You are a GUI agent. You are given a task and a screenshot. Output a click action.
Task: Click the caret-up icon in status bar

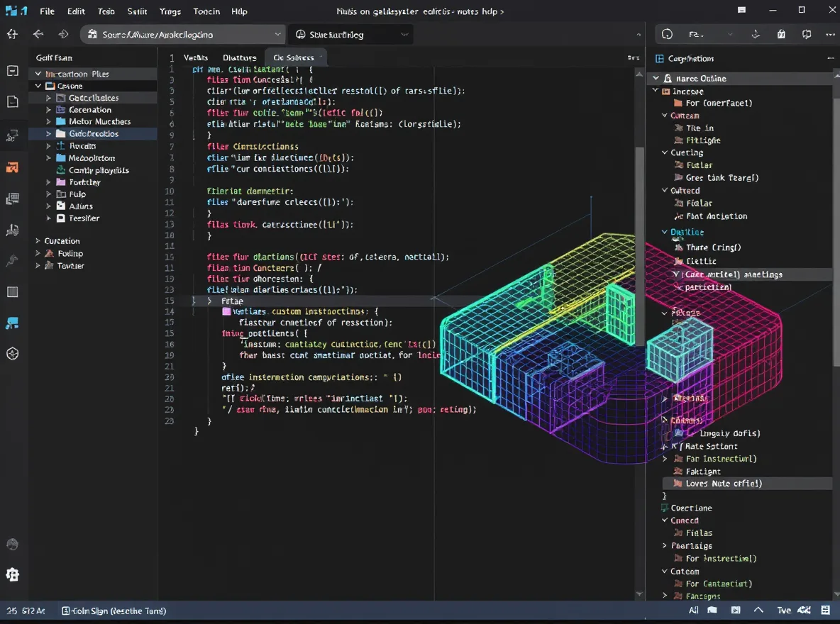click(x=758, y=610)
